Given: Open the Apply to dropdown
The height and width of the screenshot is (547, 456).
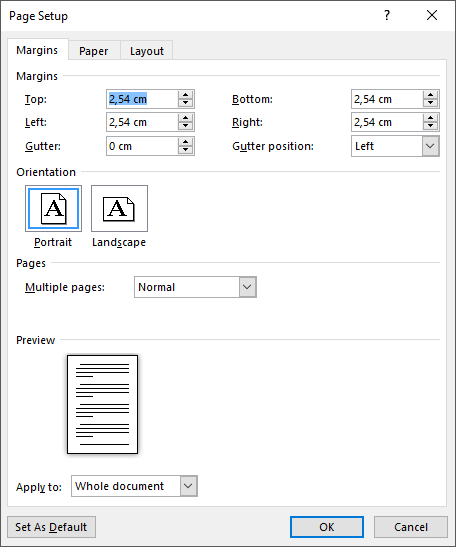Looking at the screenshot, I should [x=188, y=486].
